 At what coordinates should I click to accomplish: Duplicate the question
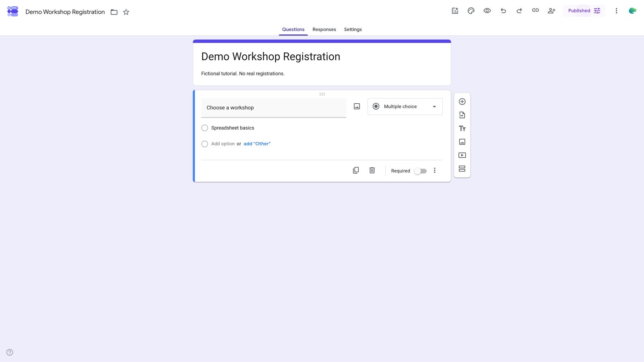point(356,171)
